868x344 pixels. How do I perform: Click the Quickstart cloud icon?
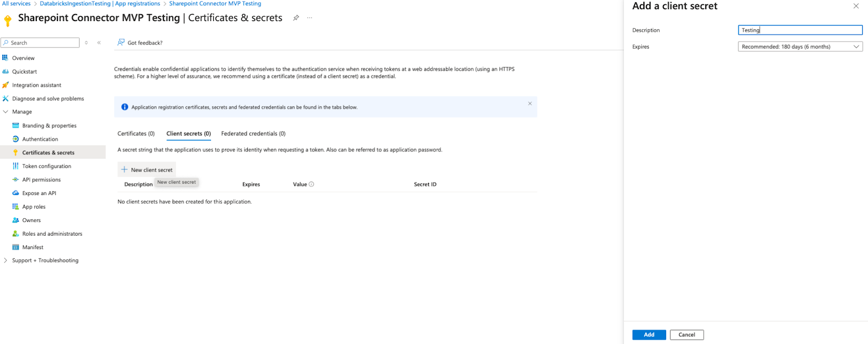(x=5, y=72)
